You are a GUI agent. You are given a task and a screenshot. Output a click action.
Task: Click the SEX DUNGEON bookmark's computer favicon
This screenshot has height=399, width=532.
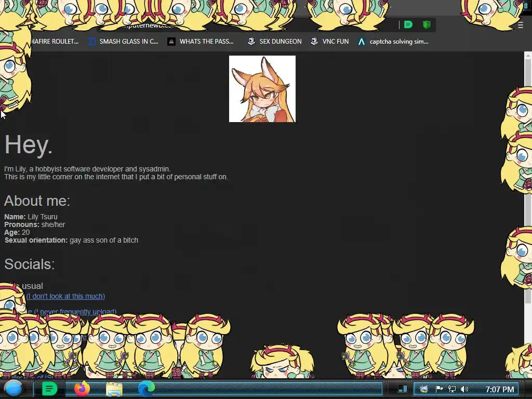coord(251,42)
